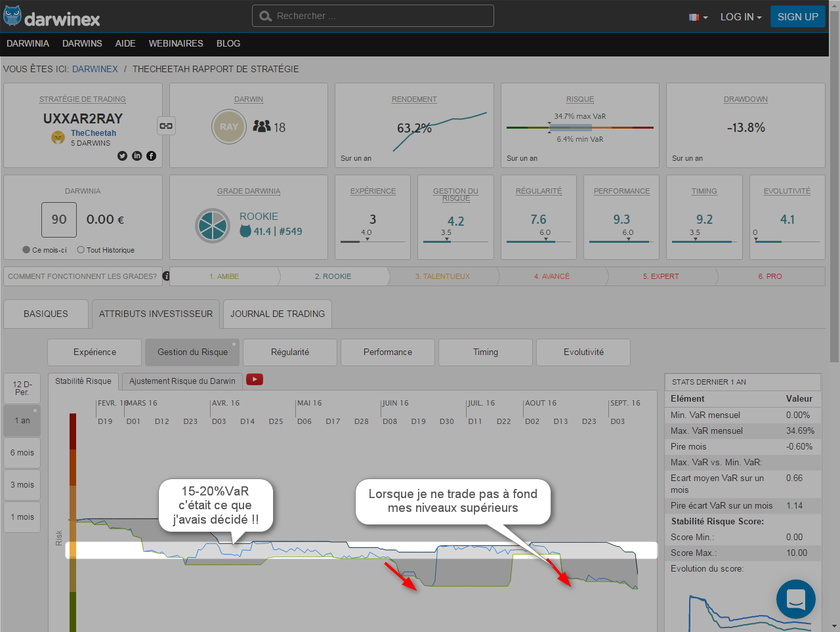Click the chain link icon beside UXXAR2RAY
The image size is (840, 632).
click(x=166, y=126)
